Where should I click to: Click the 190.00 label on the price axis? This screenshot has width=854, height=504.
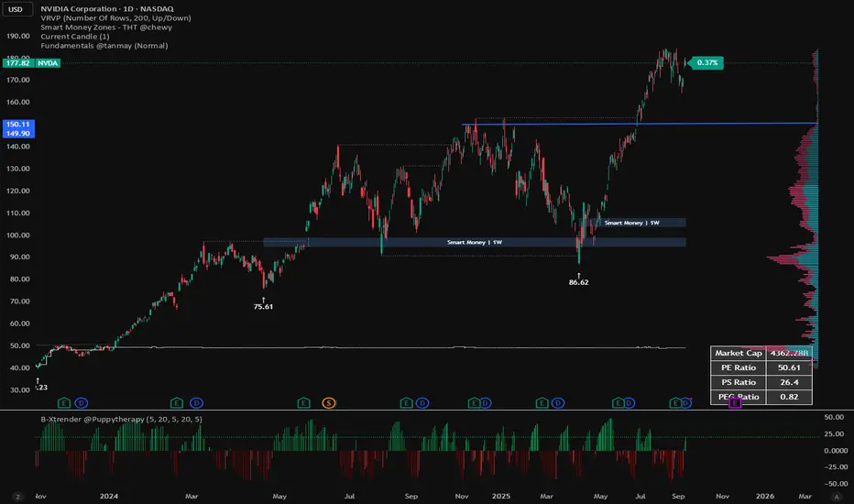click(18, 36)
